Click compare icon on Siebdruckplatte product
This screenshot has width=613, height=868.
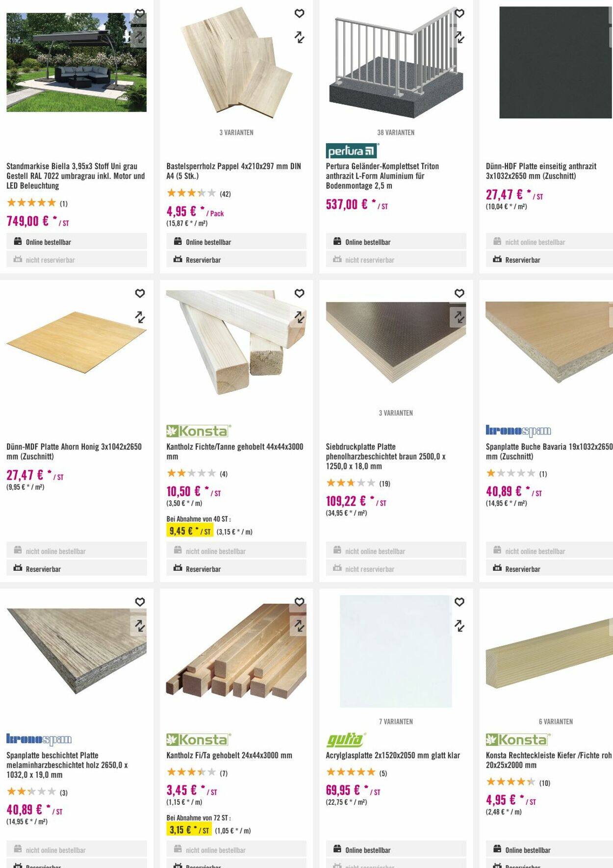[459, 317]
